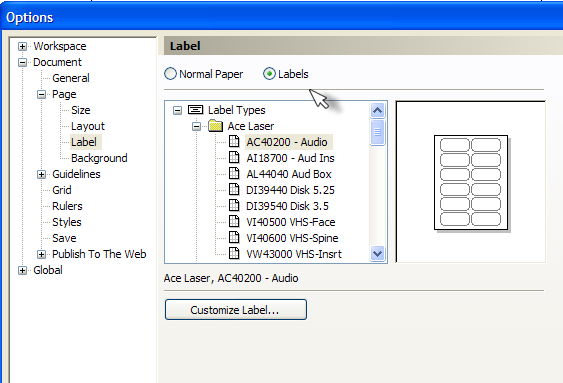Screen dimensions: 563x383
Task: Click the label list scroll down arrow
Action: pyautogui.click(x=377, y=254)
